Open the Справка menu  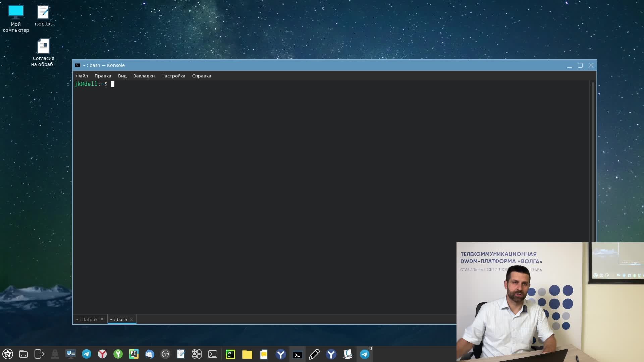click(201, 76)
